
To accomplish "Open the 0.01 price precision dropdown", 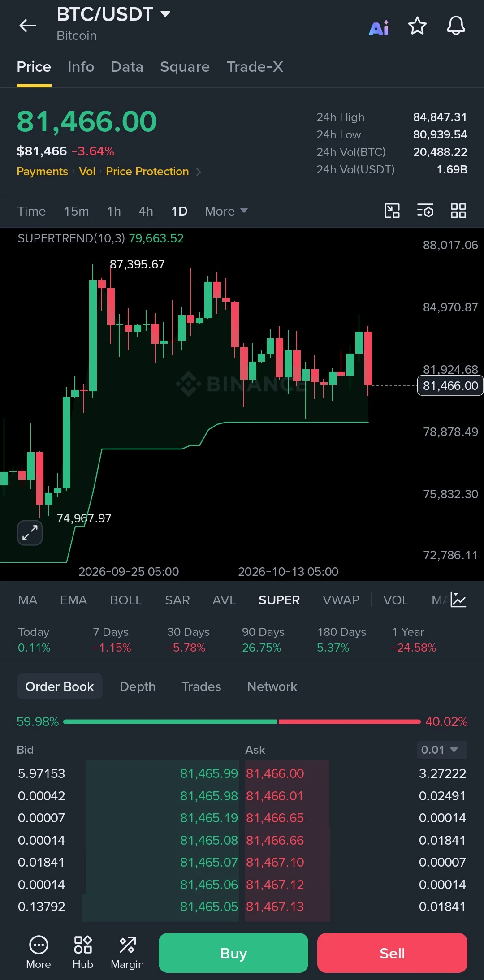I will click(441, 750).
